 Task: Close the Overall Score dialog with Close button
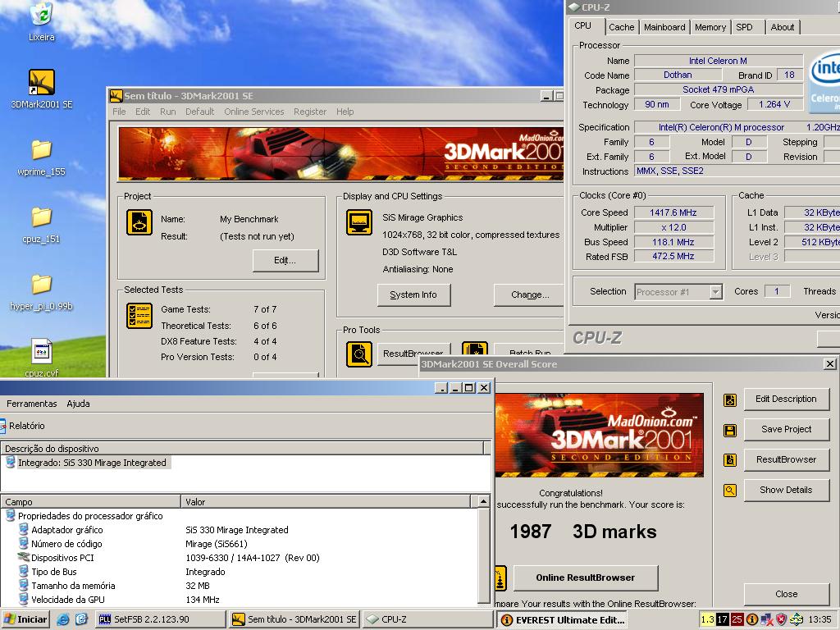[787, 594]
